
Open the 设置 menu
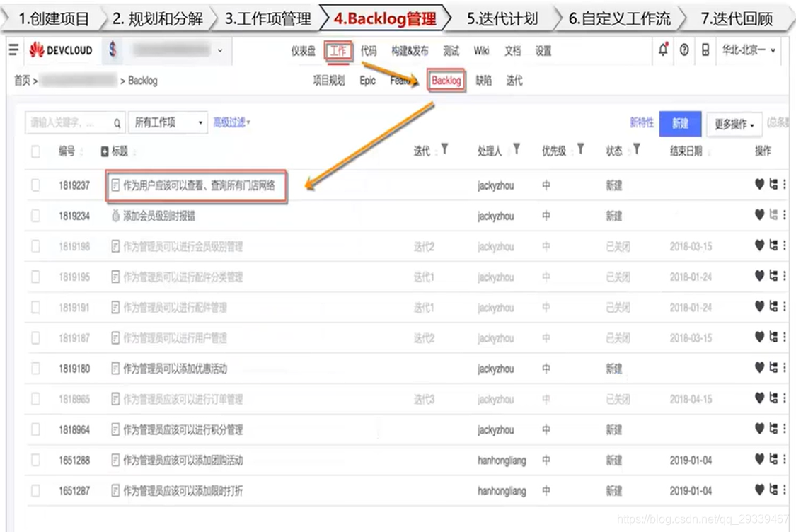pyautogui.click(x=543, y=51)
